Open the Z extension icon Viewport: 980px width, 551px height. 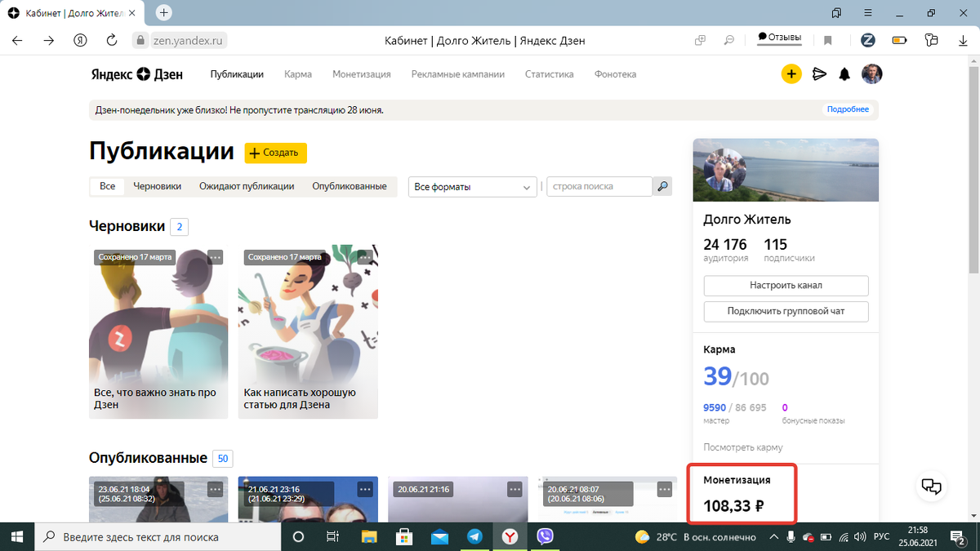pos(868,40)
